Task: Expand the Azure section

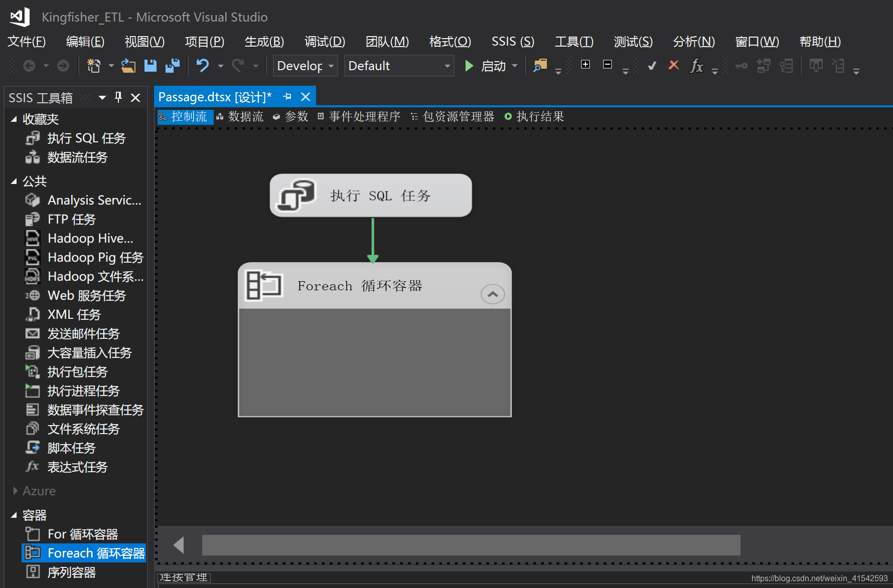Action: (15, 491)
